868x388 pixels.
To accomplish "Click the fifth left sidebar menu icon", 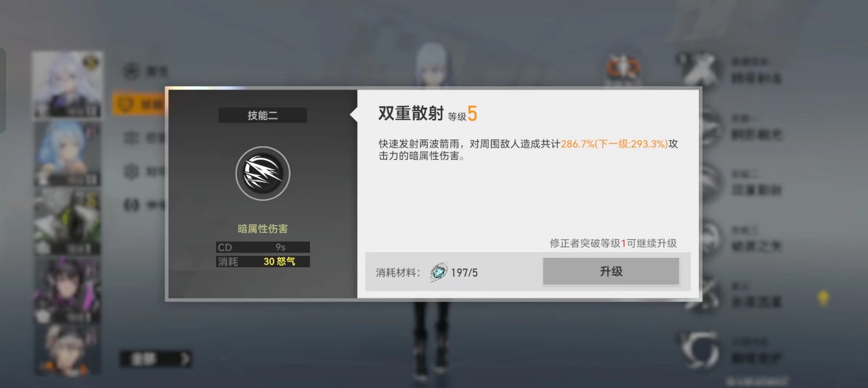I will click(x=131, y=205).
